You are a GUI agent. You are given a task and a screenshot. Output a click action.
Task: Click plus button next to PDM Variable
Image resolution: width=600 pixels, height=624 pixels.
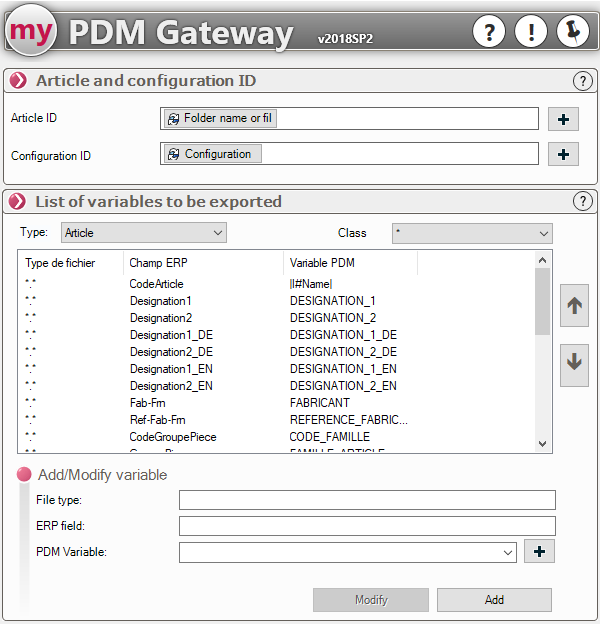pos(539,551)
